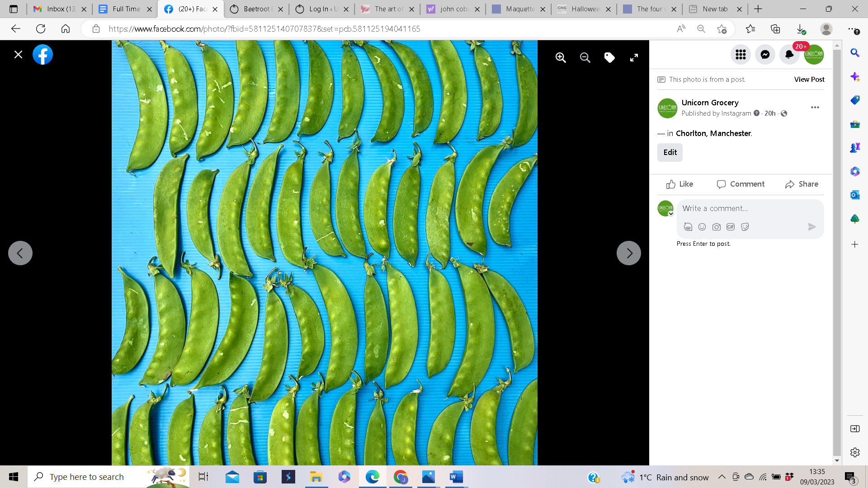Go to previous photo
This screenshot has height=488, width=868.
tap(20, 253)
